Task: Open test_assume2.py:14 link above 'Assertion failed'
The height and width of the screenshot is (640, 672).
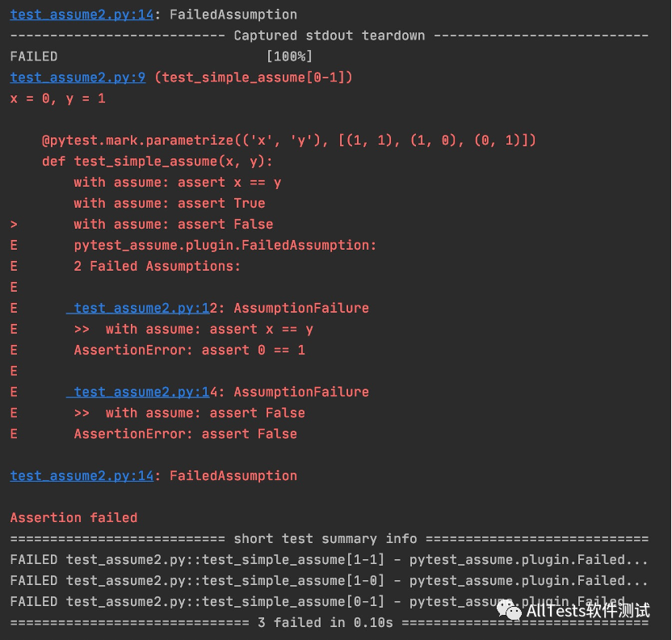Action: pyautogui.click(x=81, y=476)
